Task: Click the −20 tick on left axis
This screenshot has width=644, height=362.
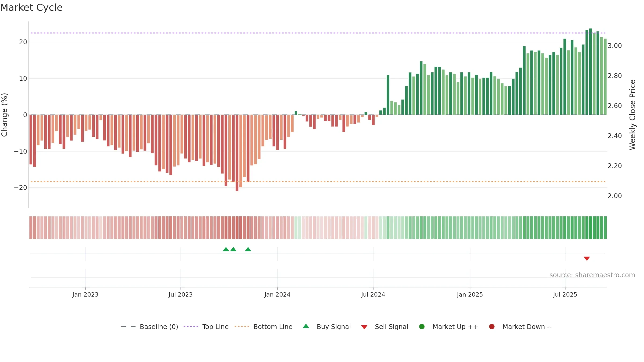Action: (x=21, y=188)
